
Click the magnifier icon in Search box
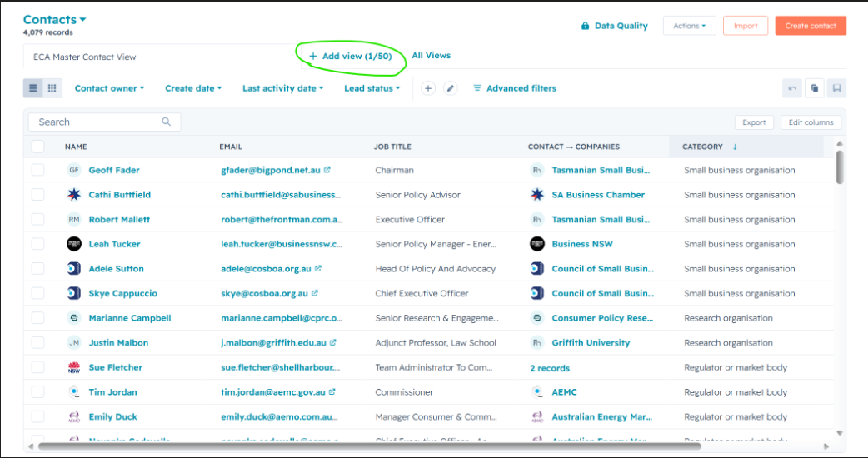[x=166, y=122]
